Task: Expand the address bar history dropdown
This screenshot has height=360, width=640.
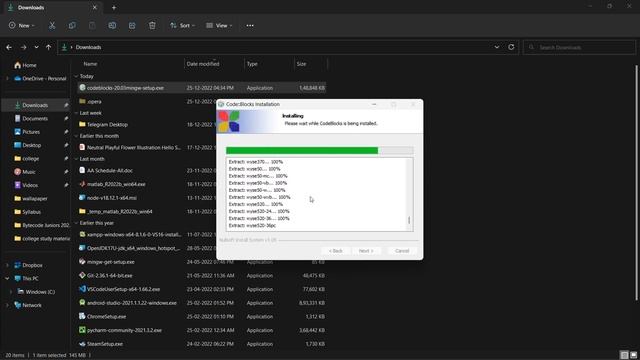Action: [x=497, y=47]
